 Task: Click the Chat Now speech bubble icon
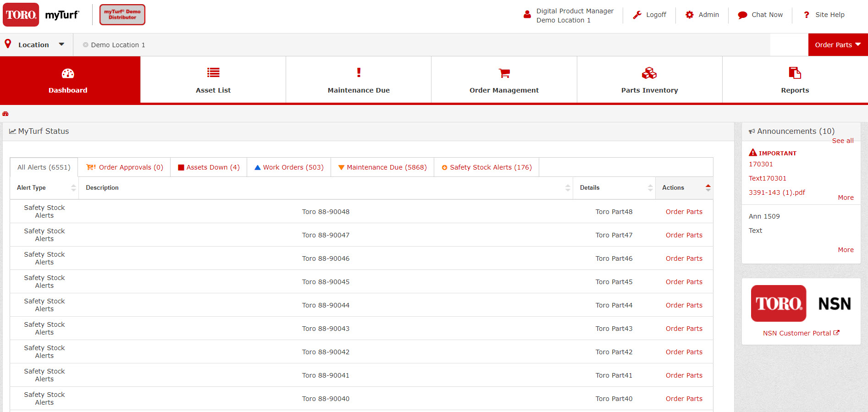(x=742, y=15)
